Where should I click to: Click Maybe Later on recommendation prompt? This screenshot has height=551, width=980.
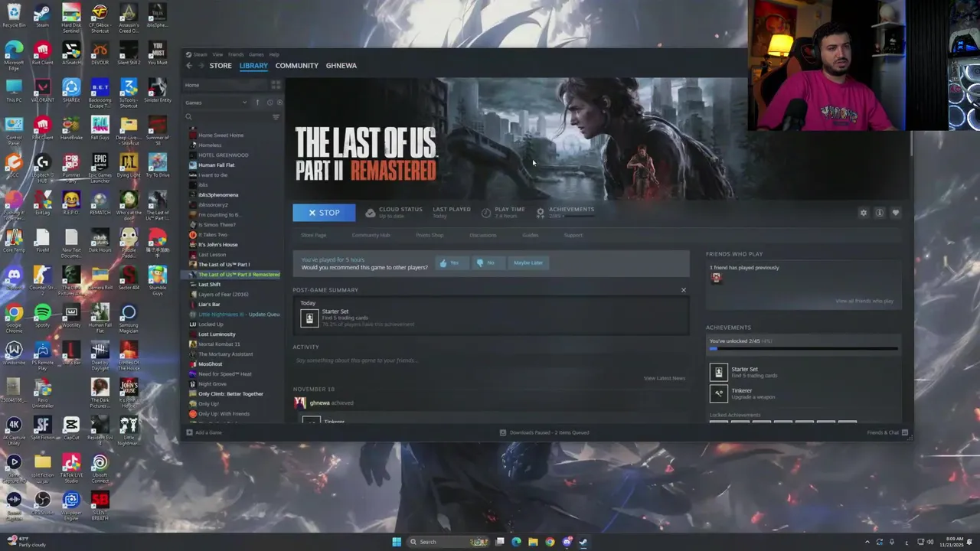pos(528,262)
